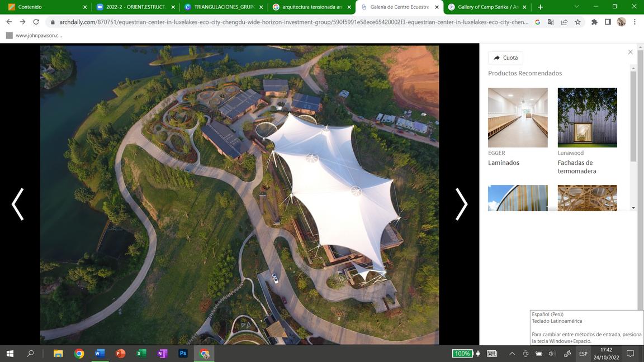This screenshot has height=362, width=644.
Task: Click the sidebar scrollbar down arrow
Action: click(x=633, y=208)
